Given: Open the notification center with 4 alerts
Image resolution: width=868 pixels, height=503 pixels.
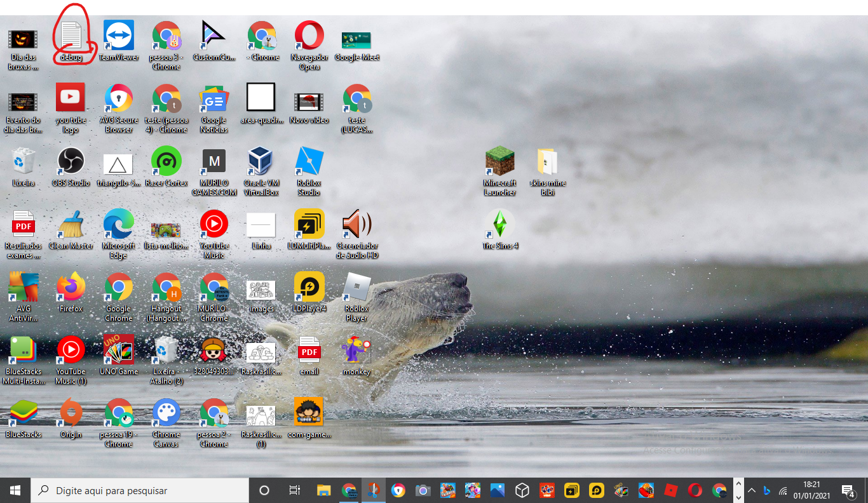Looking at the screenshot, I should (x=848, y=490).
